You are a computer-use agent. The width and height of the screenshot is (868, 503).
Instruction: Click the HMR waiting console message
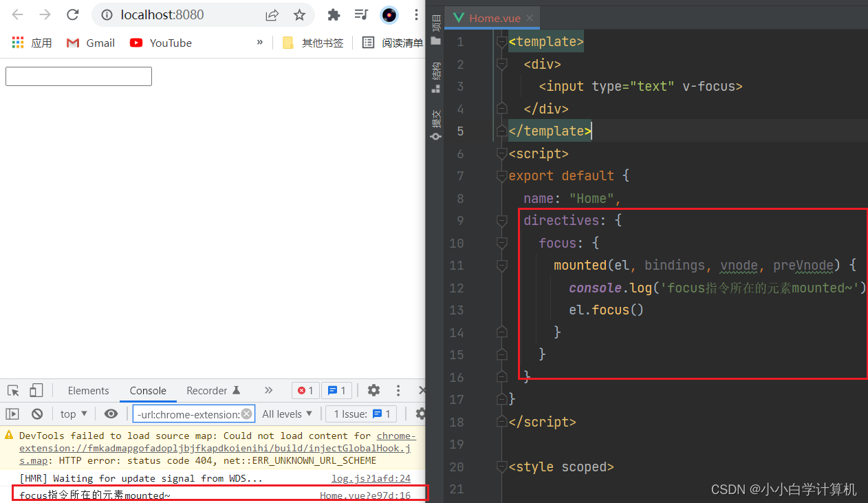point(141,478)
